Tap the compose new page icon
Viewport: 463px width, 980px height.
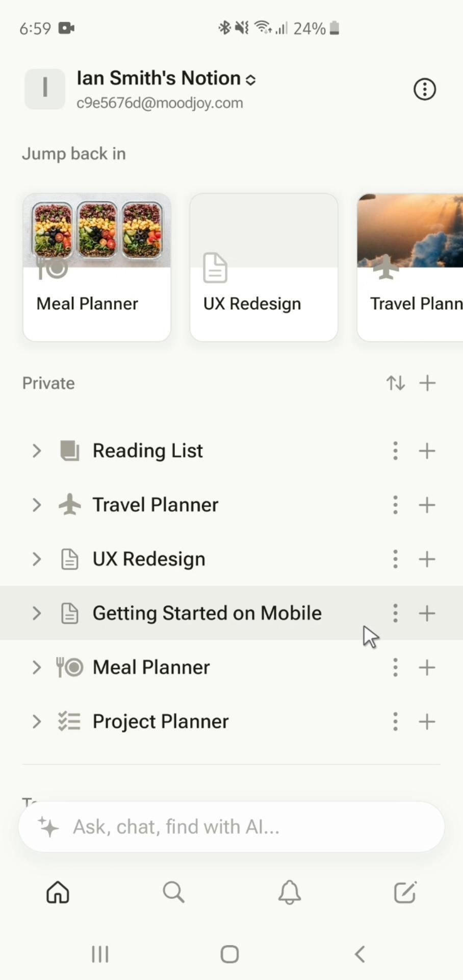click(x=405, y=892)
